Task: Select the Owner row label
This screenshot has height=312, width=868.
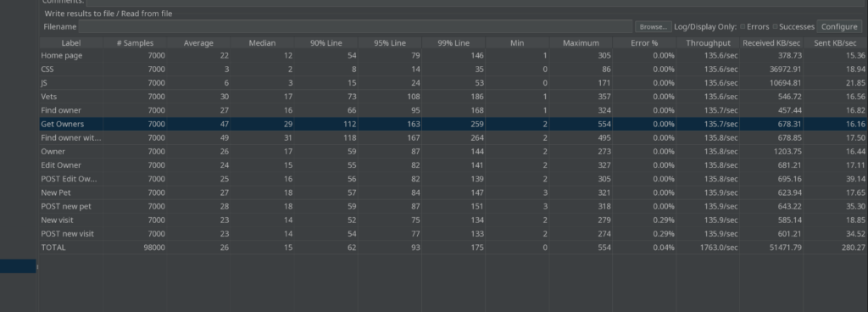Action: pyautogui.click(x=53, y=151)
